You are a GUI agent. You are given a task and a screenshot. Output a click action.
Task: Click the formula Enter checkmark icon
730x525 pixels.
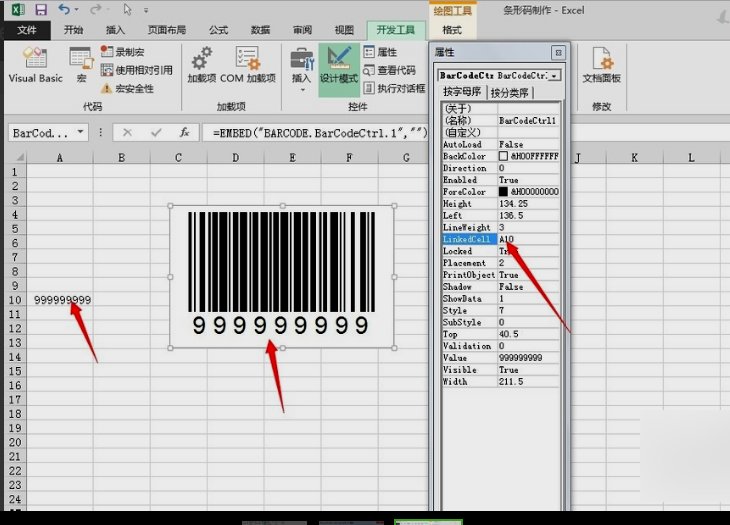click(156, 133)
